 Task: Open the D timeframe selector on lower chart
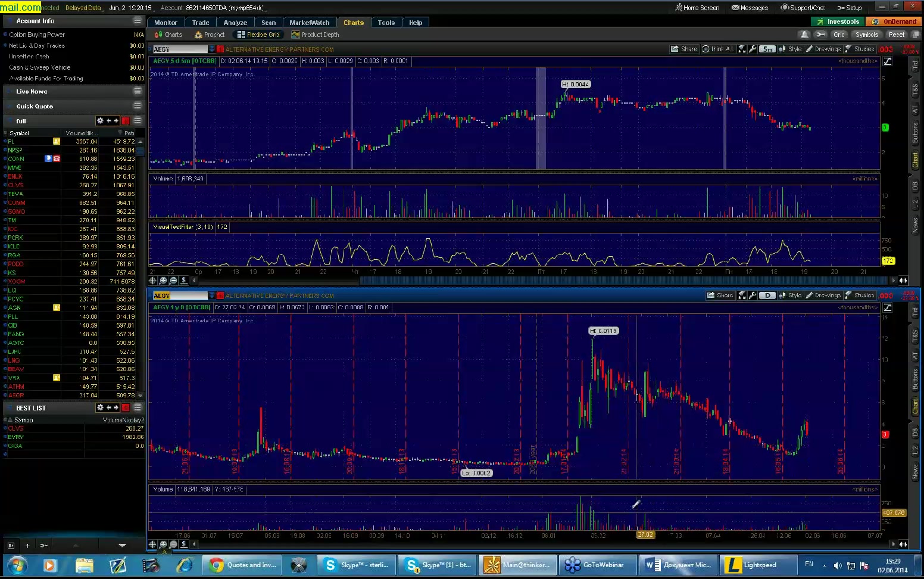point(767,295)
